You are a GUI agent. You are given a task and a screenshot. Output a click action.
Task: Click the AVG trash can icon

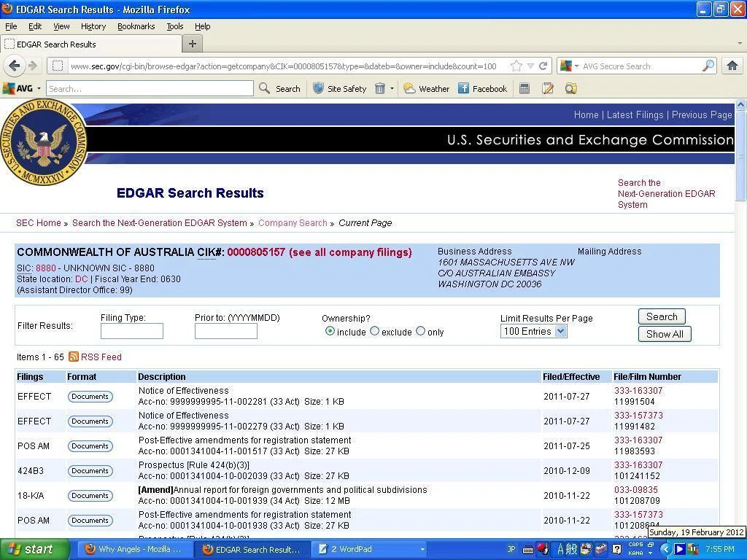(379, 88)
